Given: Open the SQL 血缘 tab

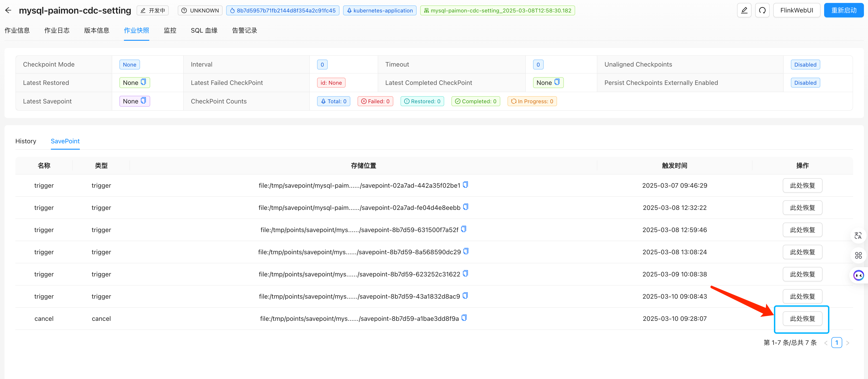Looking at the screenshot, I should coord(204,30).
